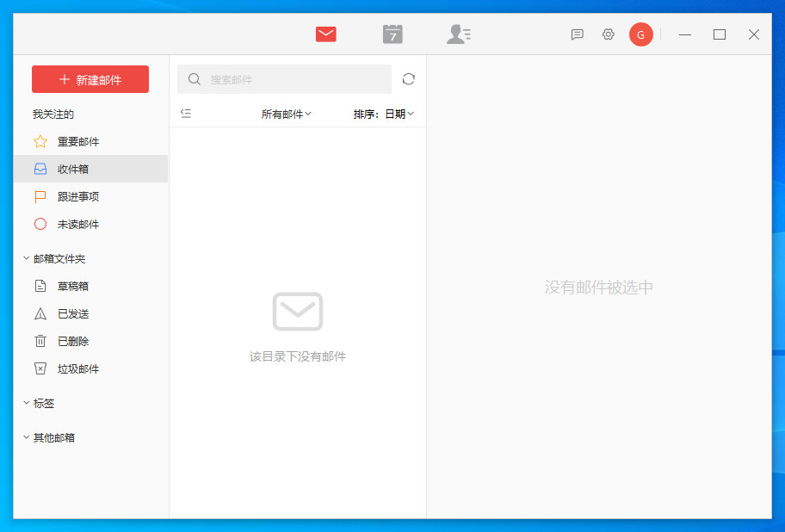
Task: Click the G account avatar
Action: click(x=640, y=34)
